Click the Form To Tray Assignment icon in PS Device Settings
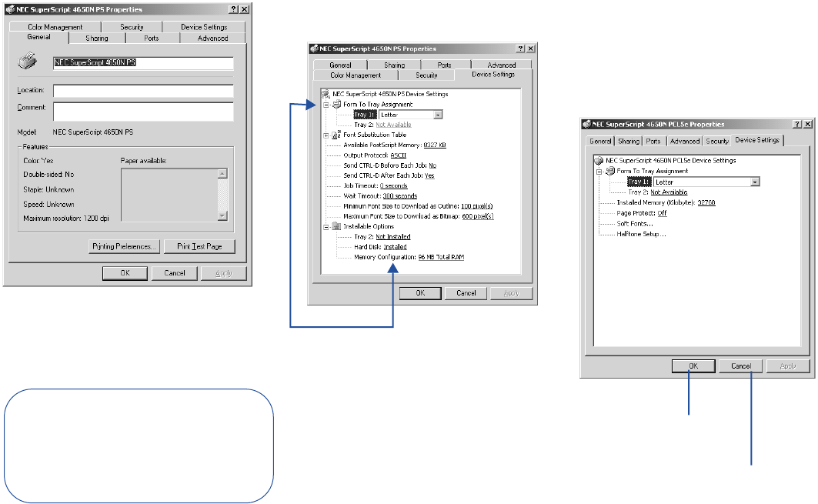This screenshot has width=818, height=504. pos(337,105)
